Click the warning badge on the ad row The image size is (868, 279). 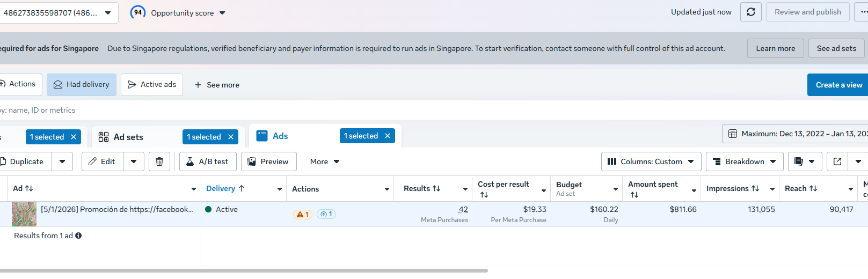(303, 214)
